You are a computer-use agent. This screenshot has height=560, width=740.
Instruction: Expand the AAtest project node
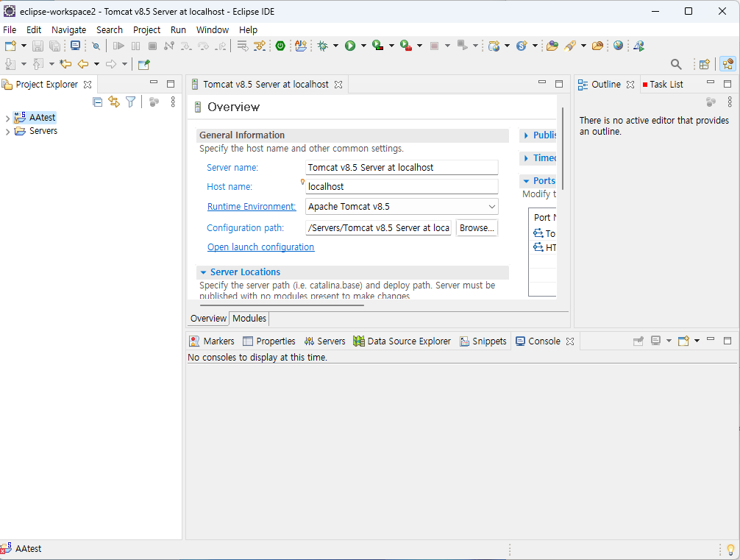[7, 118]
